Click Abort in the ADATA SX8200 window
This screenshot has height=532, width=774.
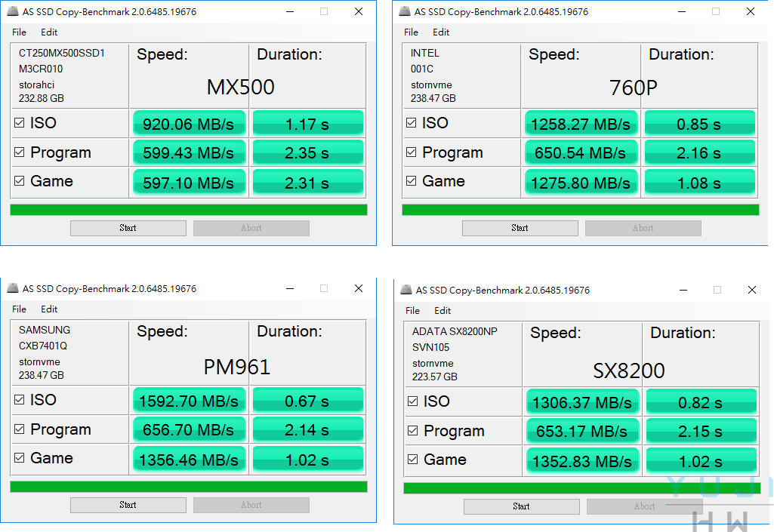point(645,506)
